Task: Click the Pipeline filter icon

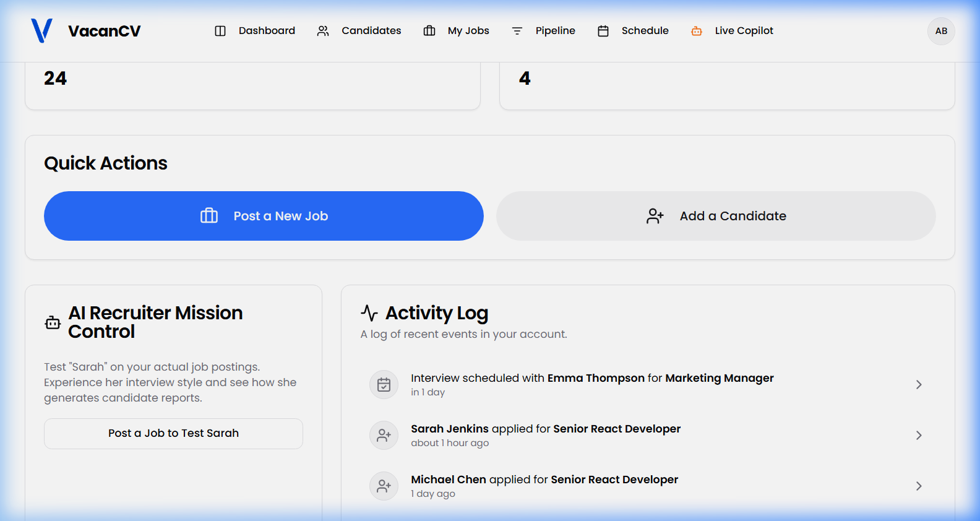Action: (x=517, y=31)
